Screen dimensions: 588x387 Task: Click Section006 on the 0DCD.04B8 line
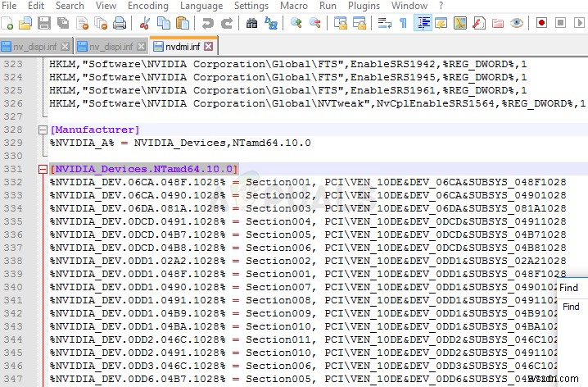pyautogui.click(x=278, y=248)
